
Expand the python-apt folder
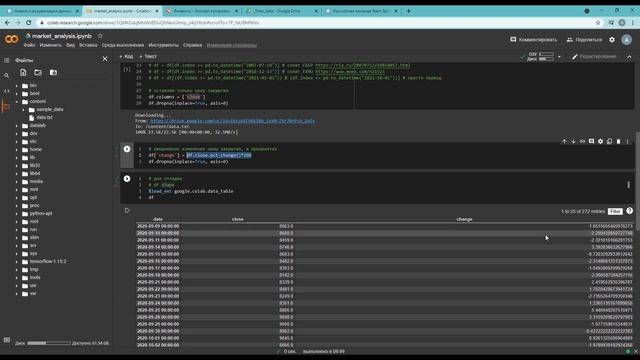17,213
